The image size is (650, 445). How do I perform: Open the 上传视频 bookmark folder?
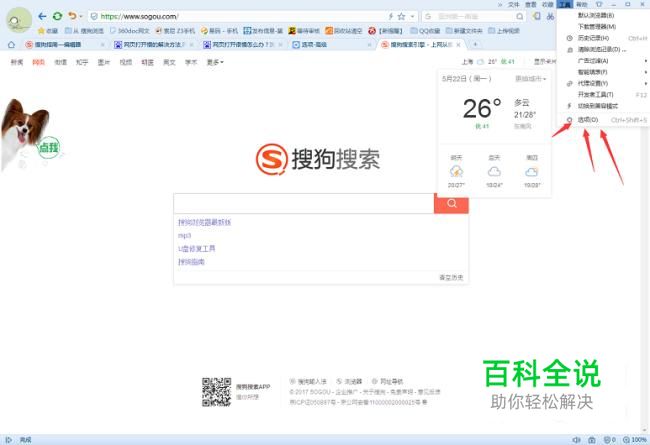click(x=503, y=31)
